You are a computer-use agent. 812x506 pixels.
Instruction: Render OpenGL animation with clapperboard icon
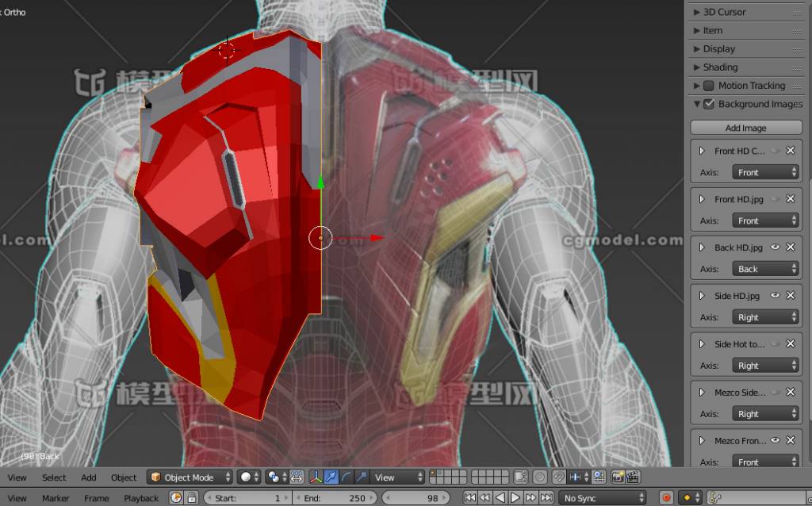(x=633, y=477)
